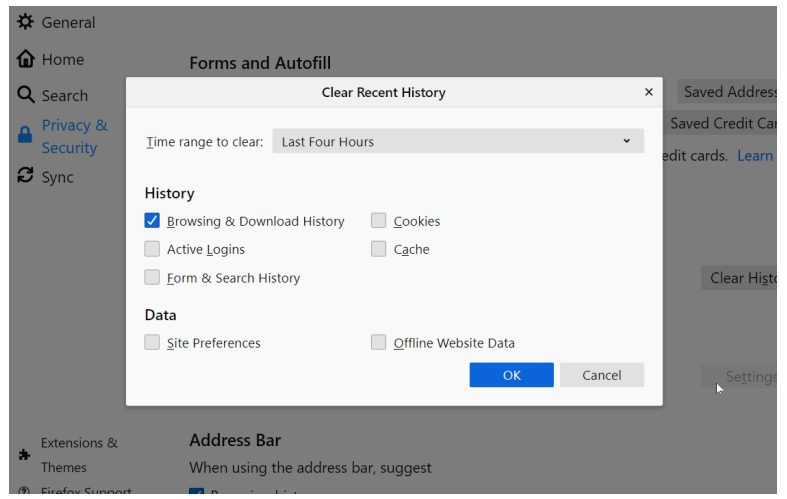
Task: Click the Privacy & Security lock icon
Action: coord(25,136)
